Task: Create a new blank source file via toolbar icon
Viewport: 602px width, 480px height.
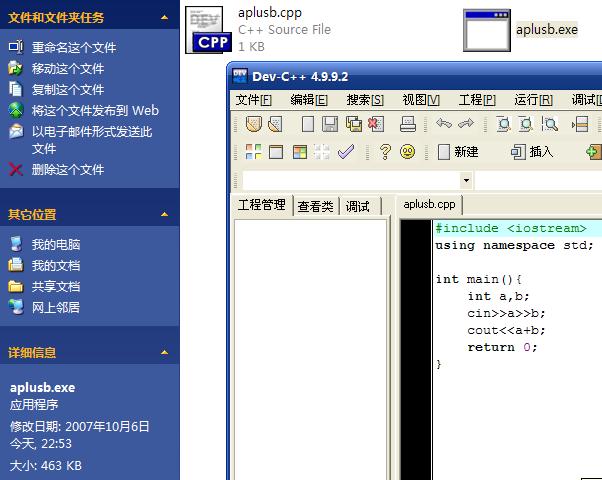Action: (308, 124)
